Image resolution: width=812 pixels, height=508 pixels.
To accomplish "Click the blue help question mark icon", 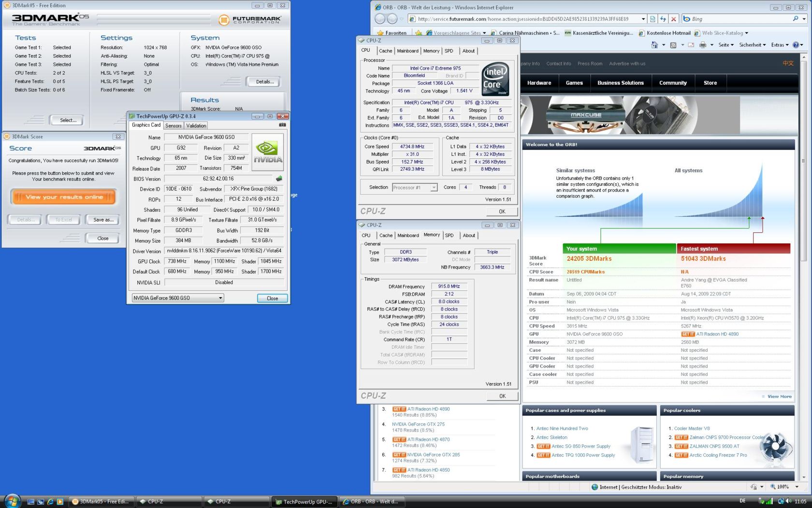I will pos(796,45).
